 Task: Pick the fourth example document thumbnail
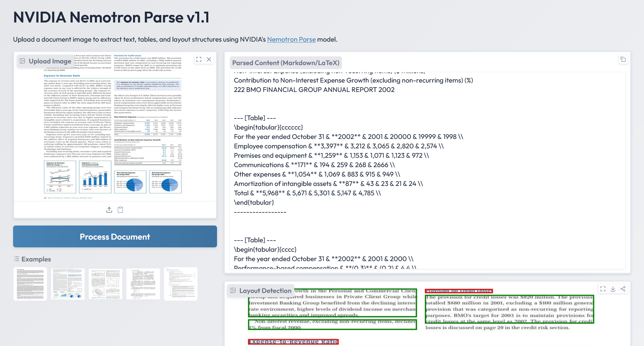pos(143,284)
